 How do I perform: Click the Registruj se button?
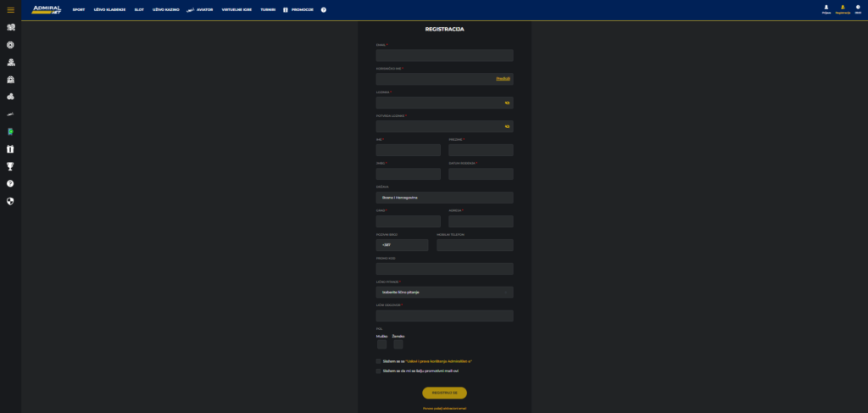tap(444, 393)
